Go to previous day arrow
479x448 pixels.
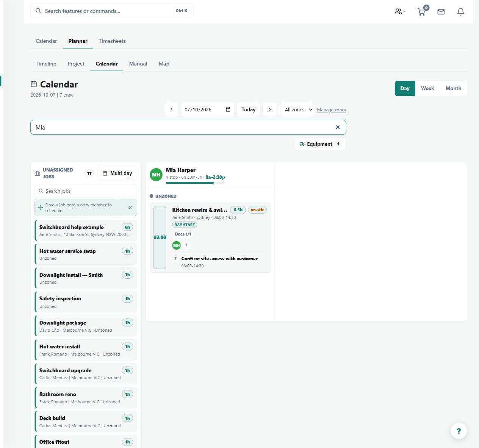coord(171,109)
